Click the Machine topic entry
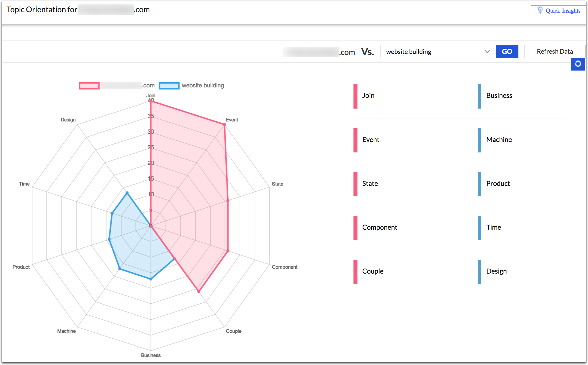588x365 pixels. pyautogui.click(x=499, y=140)
